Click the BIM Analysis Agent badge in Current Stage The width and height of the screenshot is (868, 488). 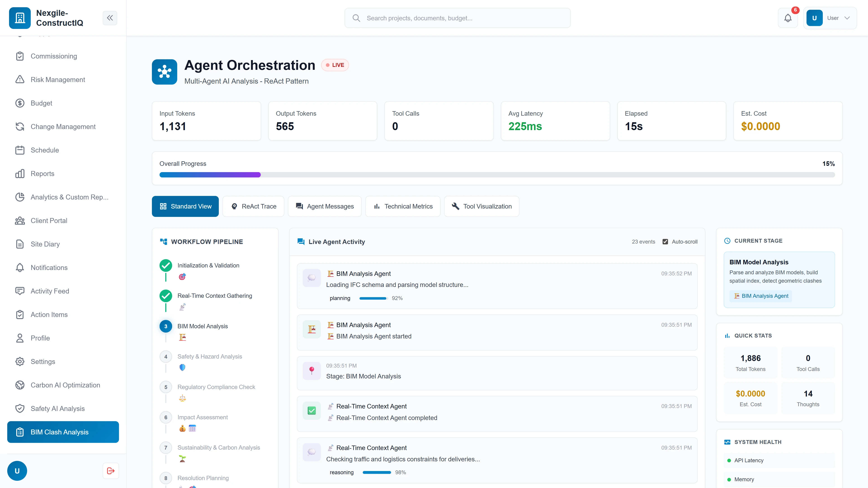coord(761,296)
